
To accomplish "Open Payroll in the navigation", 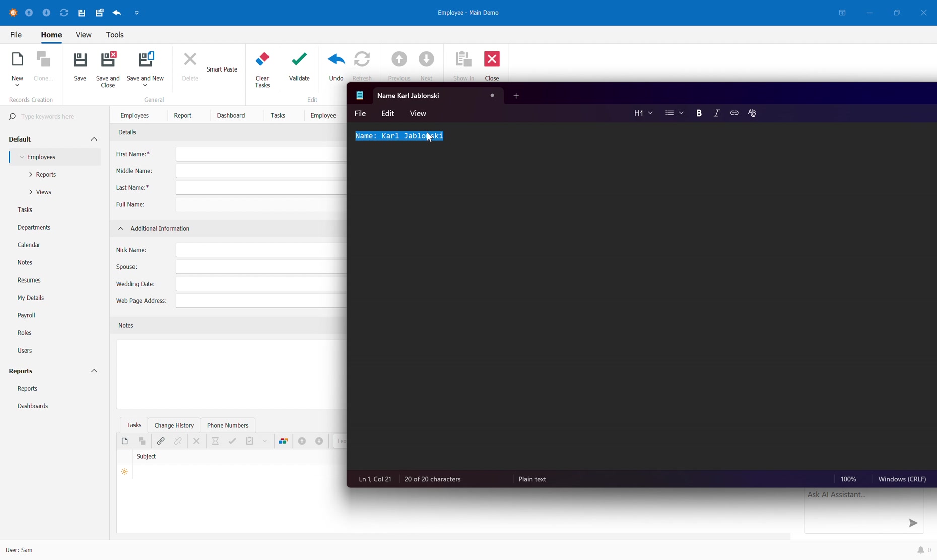I will click(x=27, y=316).
